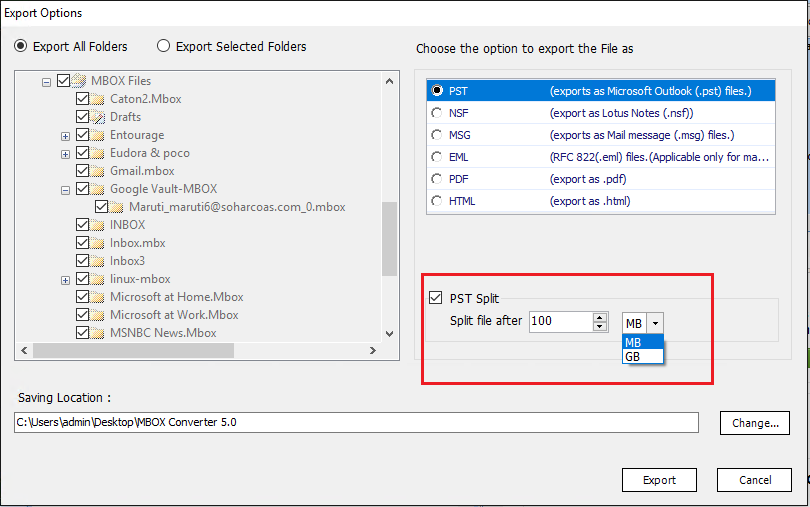Click the Maruti_maruti6 mbox folder icon
The width and height of the screenshot is (810, 507).
click(116, 207)
